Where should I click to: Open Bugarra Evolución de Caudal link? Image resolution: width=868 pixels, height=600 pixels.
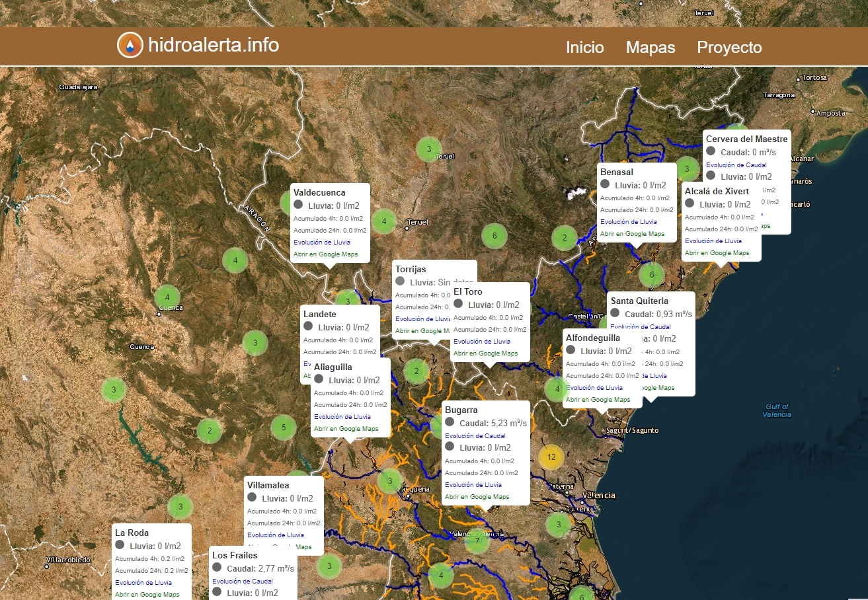coord(475,436)
